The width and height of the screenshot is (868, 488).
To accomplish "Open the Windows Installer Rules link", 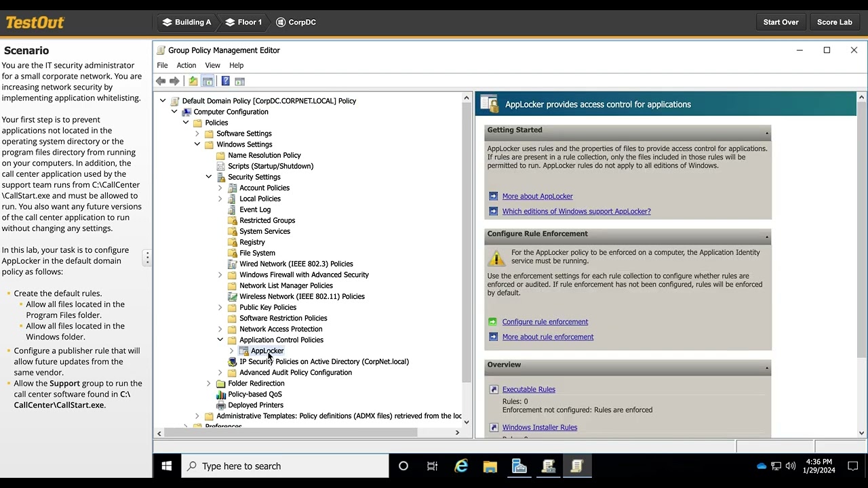I will coord(540,428).
